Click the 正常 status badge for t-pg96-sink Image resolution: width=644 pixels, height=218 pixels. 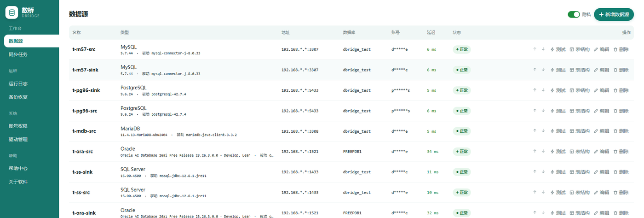point(462,90)
